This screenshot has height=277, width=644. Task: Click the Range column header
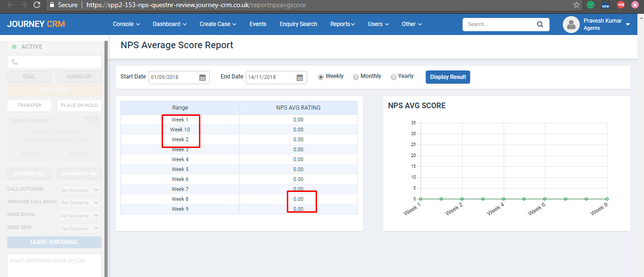[x=180, y=108]
